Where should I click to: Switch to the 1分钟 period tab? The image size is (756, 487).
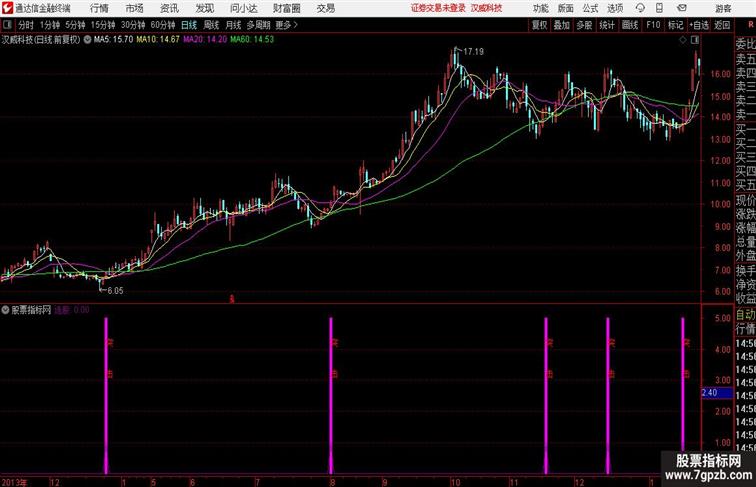[x=50, y=25]
